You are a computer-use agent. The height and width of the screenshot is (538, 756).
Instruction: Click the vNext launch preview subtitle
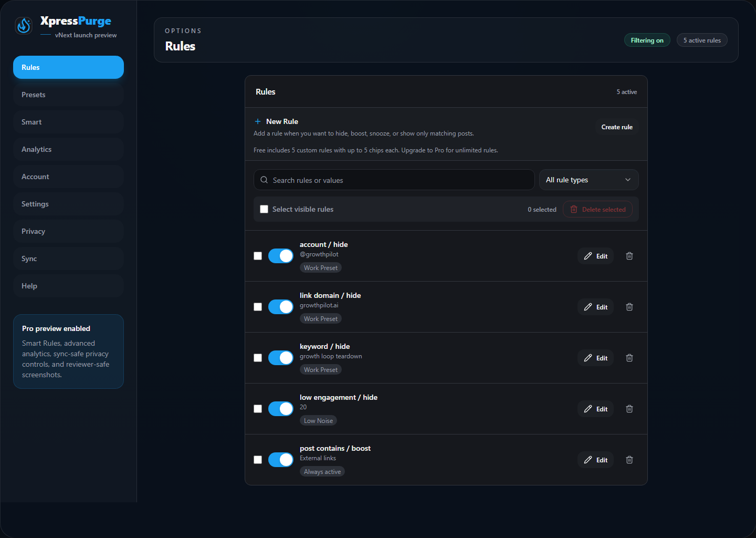86,35
